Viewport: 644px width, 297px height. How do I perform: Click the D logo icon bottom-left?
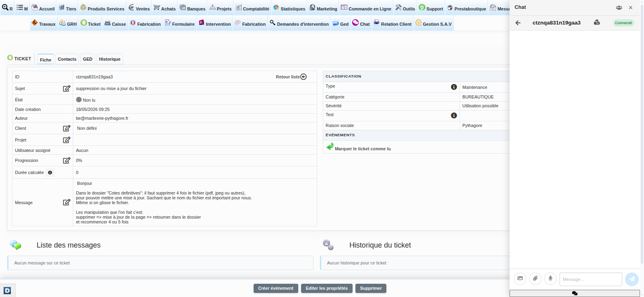7,291
